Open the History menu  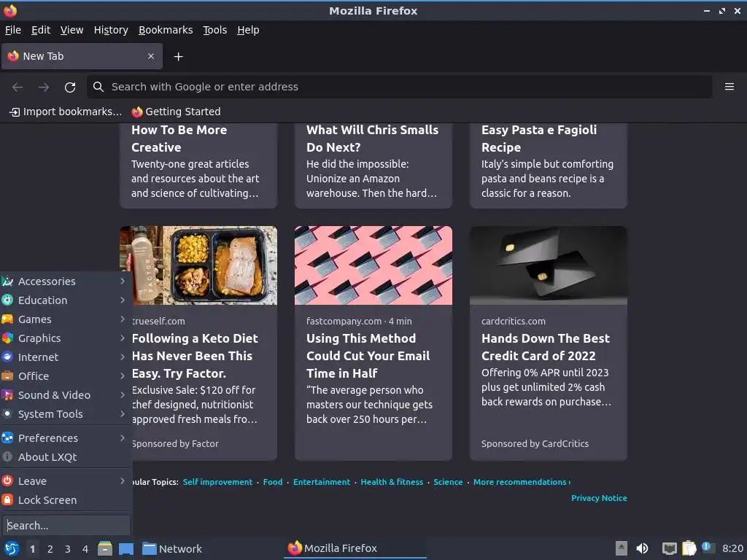(111, 30)
